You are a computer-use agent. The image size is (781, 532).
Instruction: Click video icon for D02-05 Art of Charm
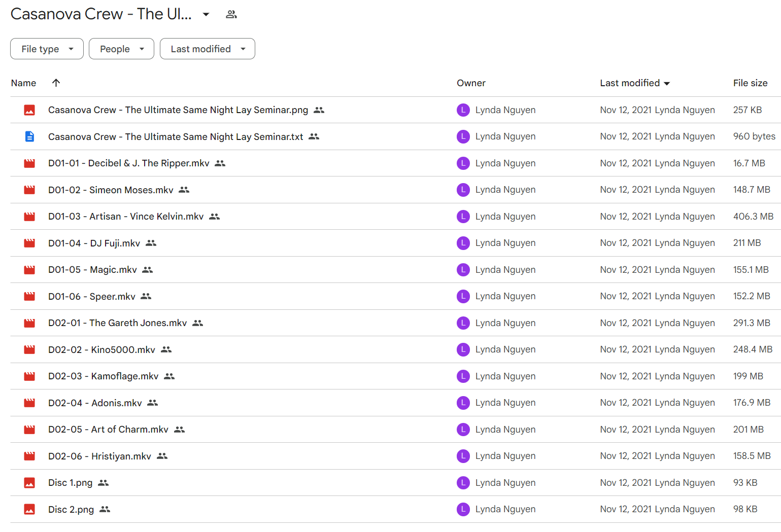click(30, 430)
